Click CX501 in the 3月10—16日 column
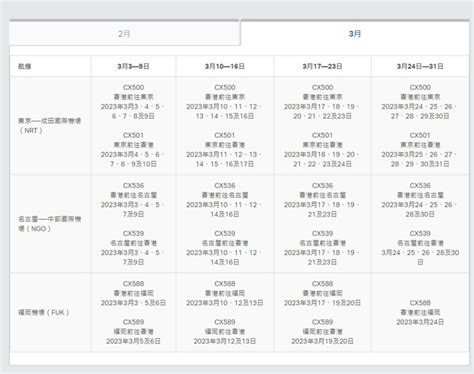This screenshot has height=374, width=474. pos(225,135)
